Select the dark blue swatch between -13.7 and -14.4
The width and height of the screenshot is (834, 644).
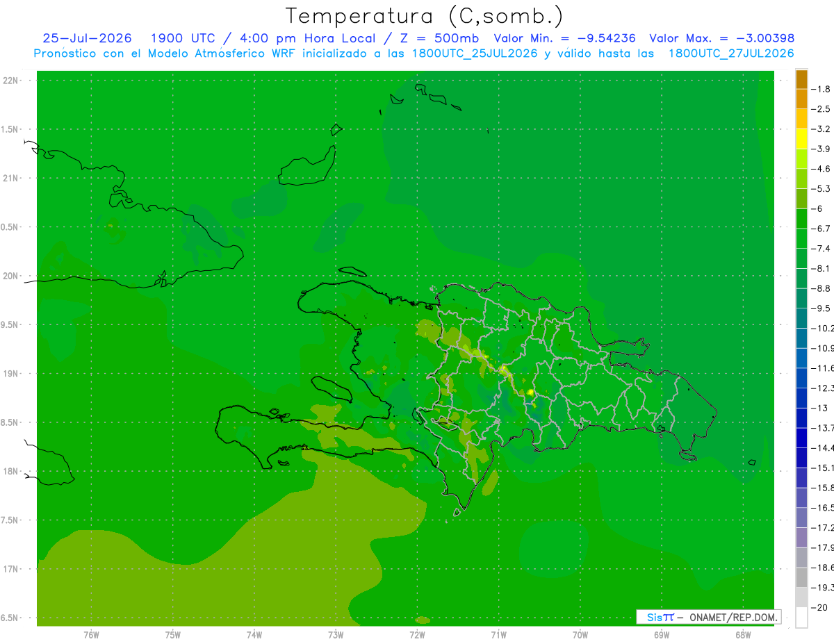click(x=801, y=438)
